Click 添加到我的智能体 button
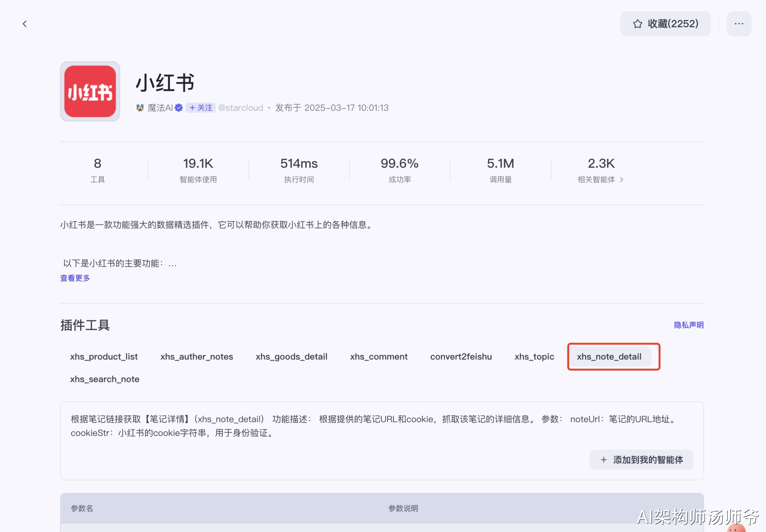The image size is (766, 532). (641, 460)
